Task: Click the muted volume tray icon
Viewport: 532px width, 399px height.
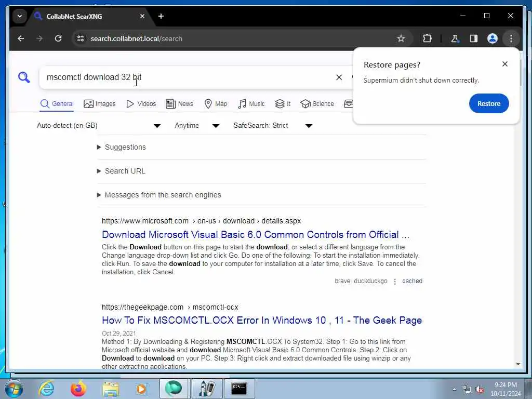Action: (480, 389)
